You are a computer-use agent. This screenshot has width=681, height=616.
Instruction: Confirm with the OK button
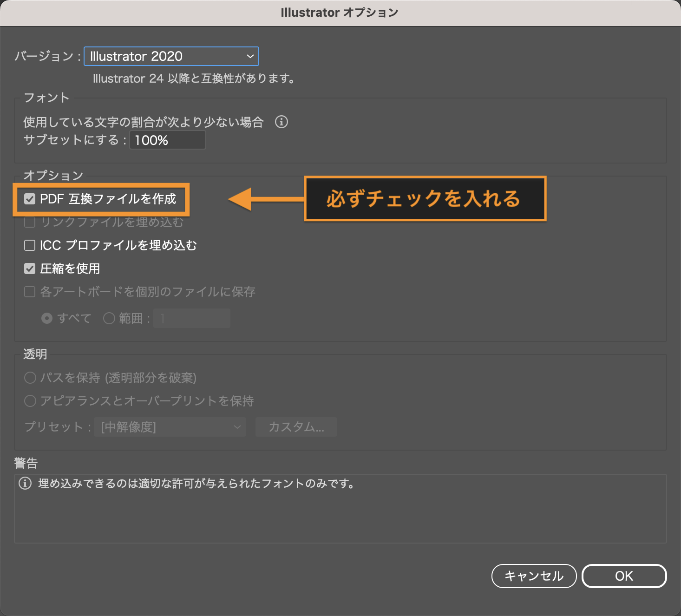[x=624, y=576]
